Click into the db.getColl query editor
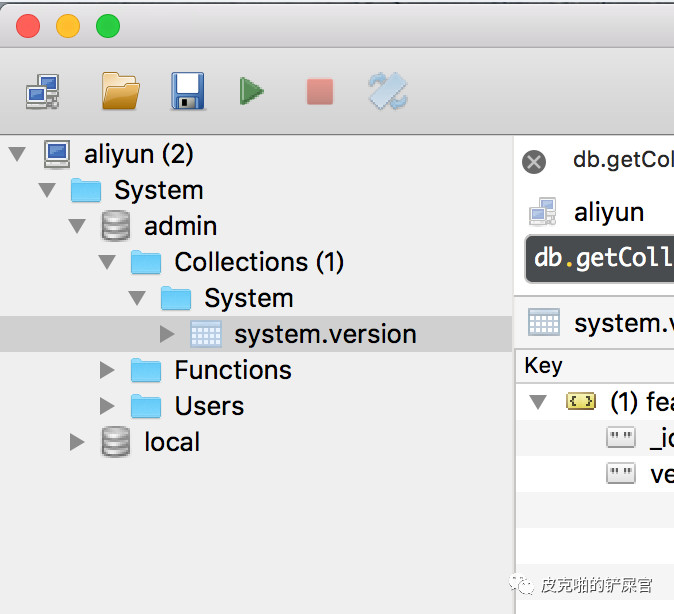This screenshot has height=614, width=674. (600, 258)
